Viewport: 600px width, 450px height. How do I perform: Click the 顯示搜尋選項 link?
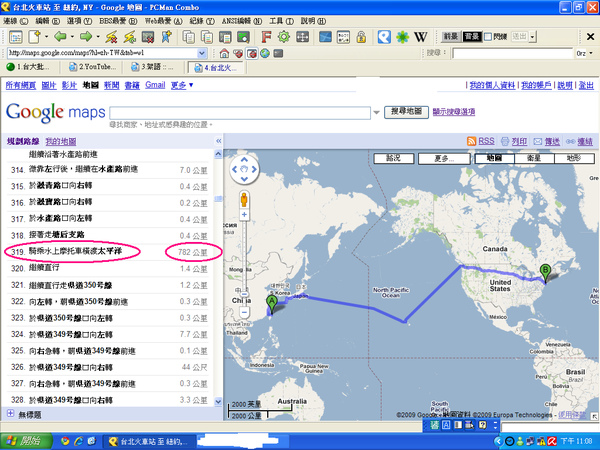(454, 112)
